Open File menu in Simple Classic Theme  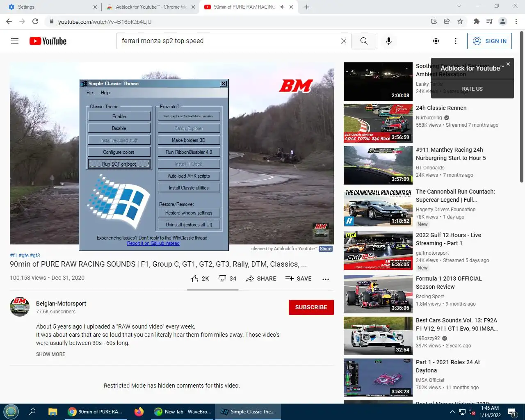point(89,93)
